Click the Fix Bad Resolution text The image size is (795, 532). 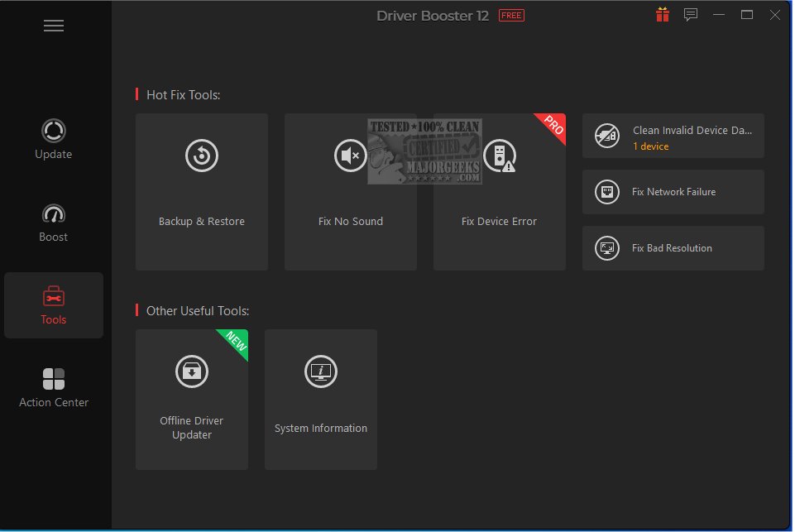coord(672,248)
